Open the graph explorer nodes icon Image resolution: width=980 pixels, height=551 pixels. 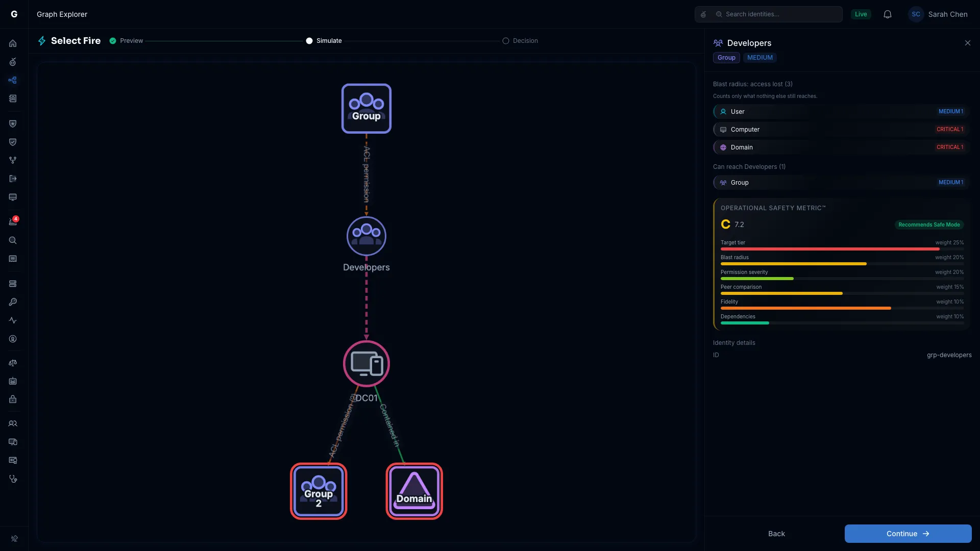click(13, 80)
